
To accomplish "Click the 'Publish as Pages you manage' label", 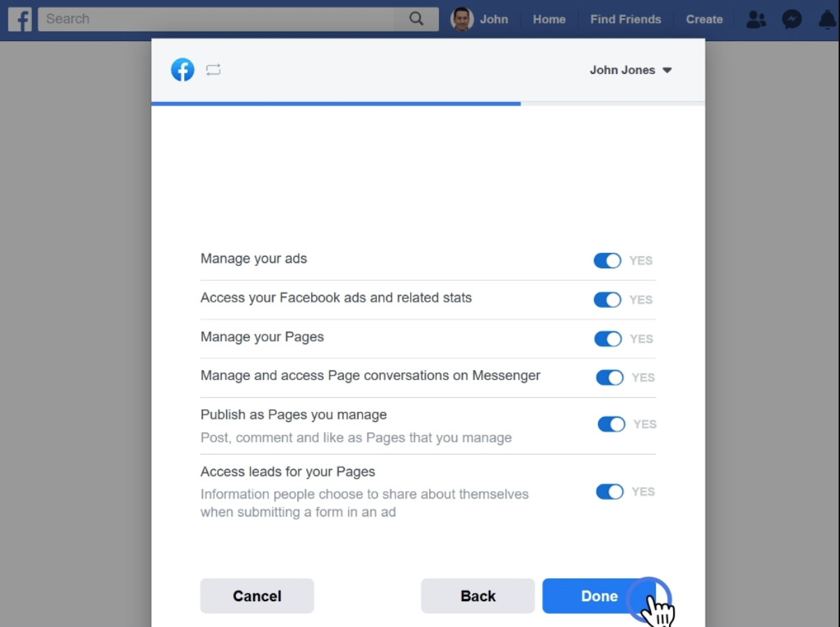I will 294,415.
